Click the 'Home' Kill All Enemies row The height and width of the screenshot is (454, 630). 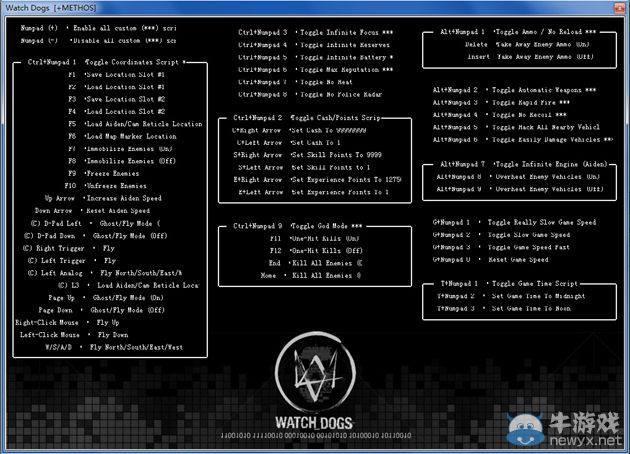(311, 276)
